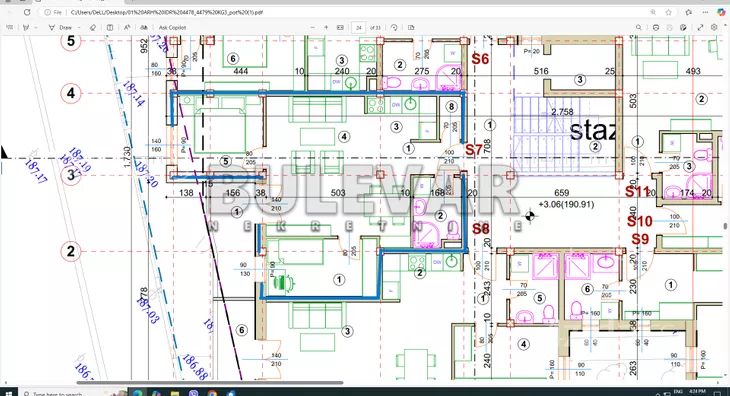Viewport: 730px width, 396px height.
Task: Zoom out with the minus button
Action: (312, 27)
